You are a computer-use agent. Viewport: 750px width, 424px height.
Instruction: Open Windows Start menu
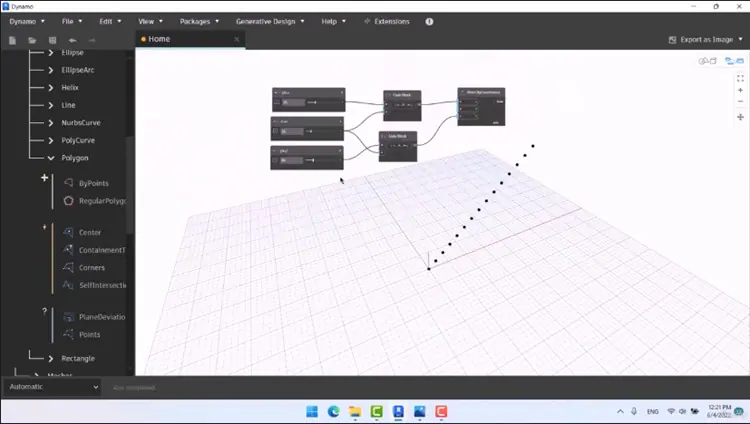tap(312, 412)
